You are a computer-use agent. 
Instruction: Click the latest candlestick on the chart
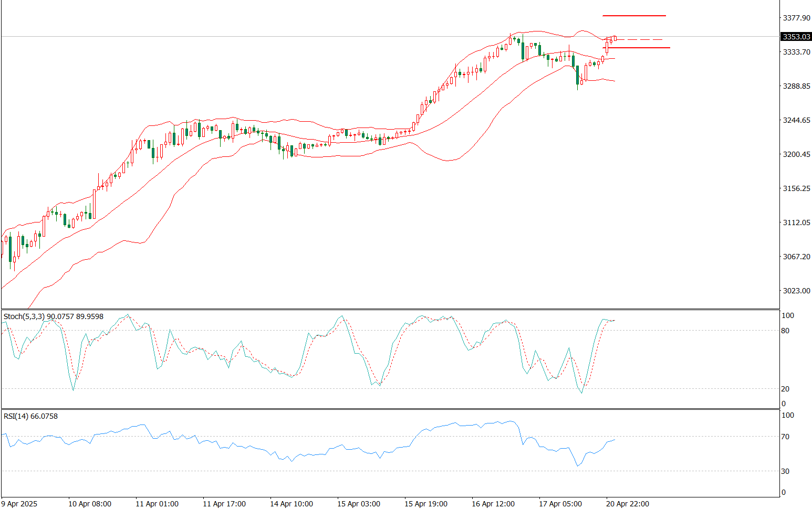pyautogui.click(x=615, y=38)
